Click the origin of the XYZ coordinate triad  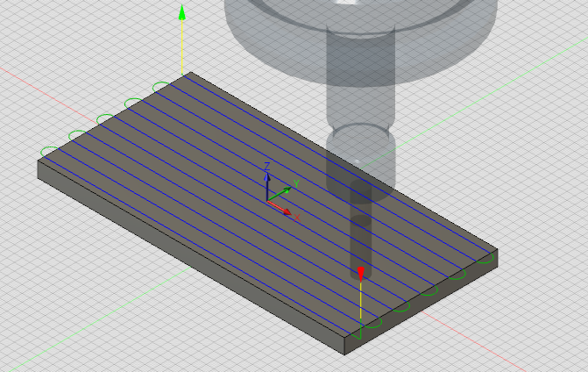[x=268, y=201]
